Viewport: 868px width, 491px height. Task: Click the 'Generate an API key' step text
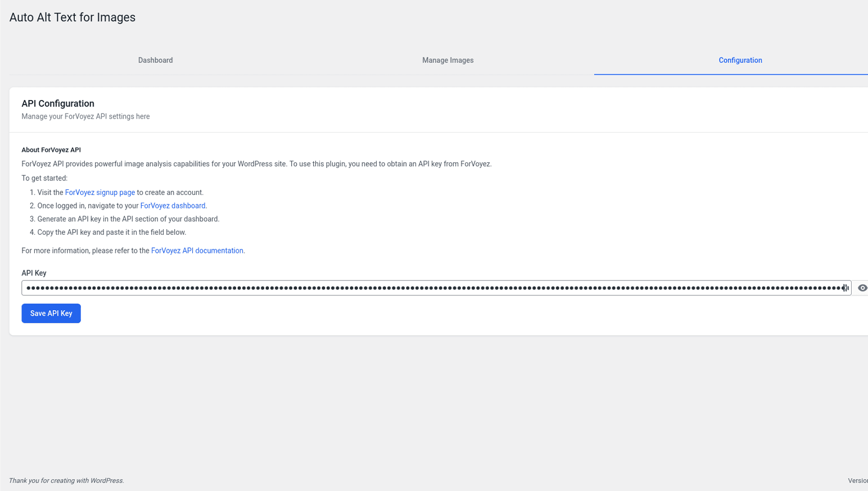click(128, 219)
